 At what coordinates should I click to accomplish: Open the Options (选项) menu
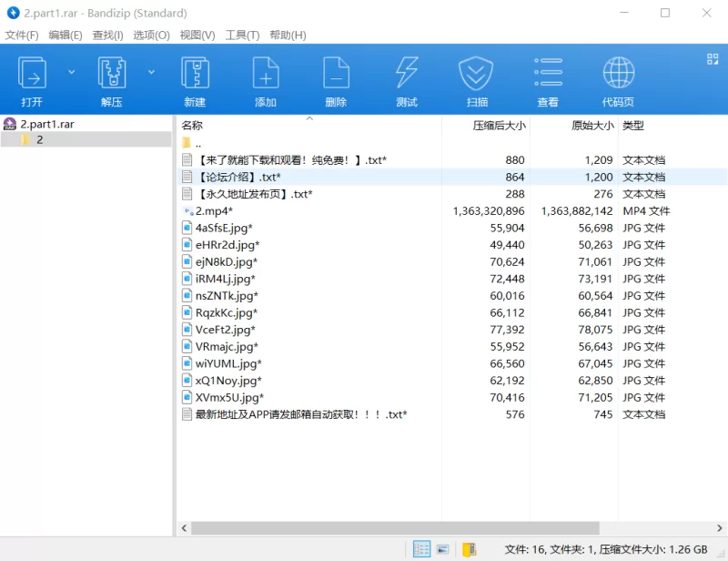(x=151, y=36)
